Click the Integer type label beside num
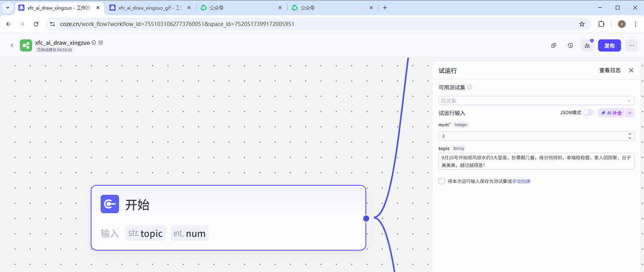Viewport: 644px width, 272px height. click(x=461, y=125)
